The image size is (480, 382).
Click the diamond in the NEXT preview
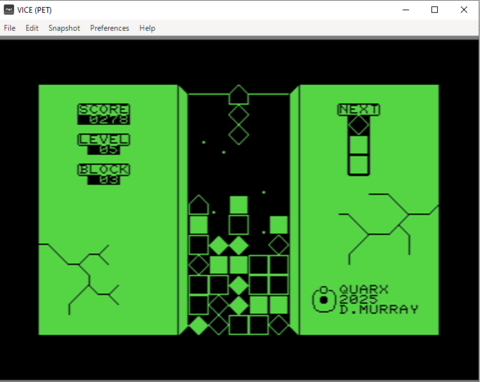coord(359,125)
